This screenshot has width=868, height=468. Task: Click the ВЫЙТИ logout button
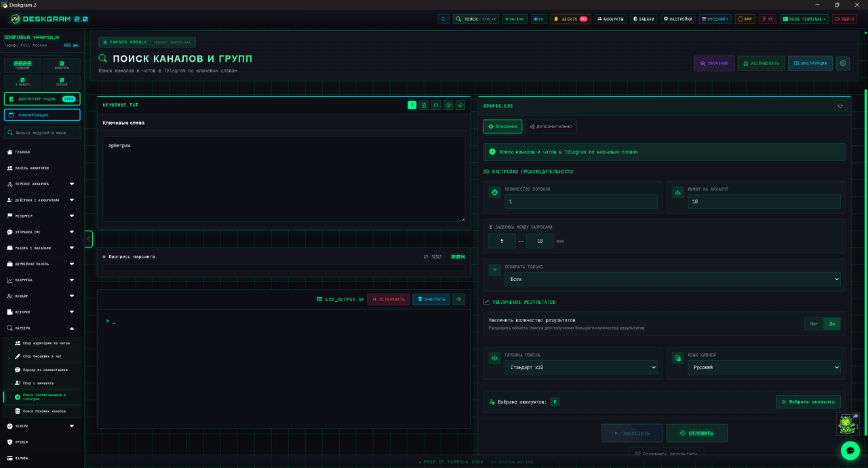[x=845, y=19]
